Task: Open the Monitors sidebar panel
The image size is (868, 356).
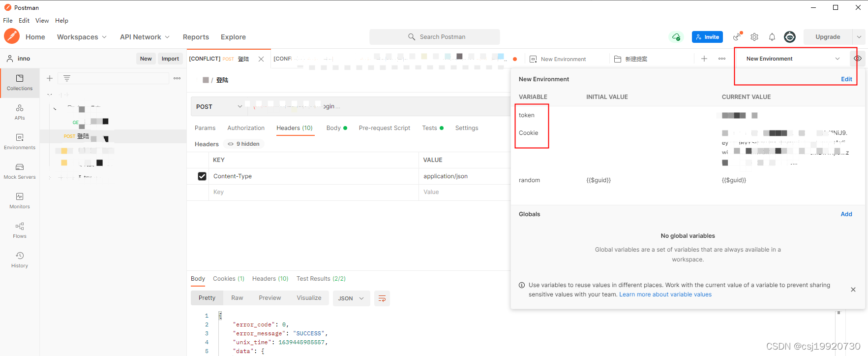Action: pos(20,201)
